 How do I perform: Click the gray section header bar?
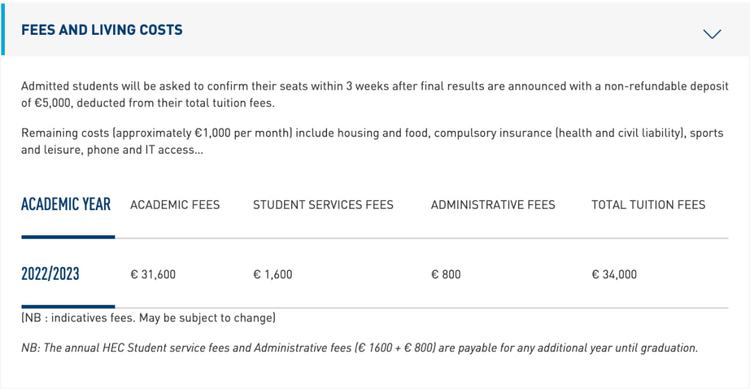click(375, 32)
